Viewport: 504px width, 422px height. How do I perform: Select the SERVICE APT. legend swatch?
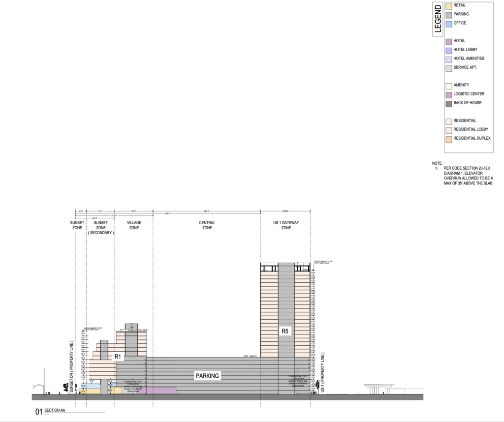(448, 68)
